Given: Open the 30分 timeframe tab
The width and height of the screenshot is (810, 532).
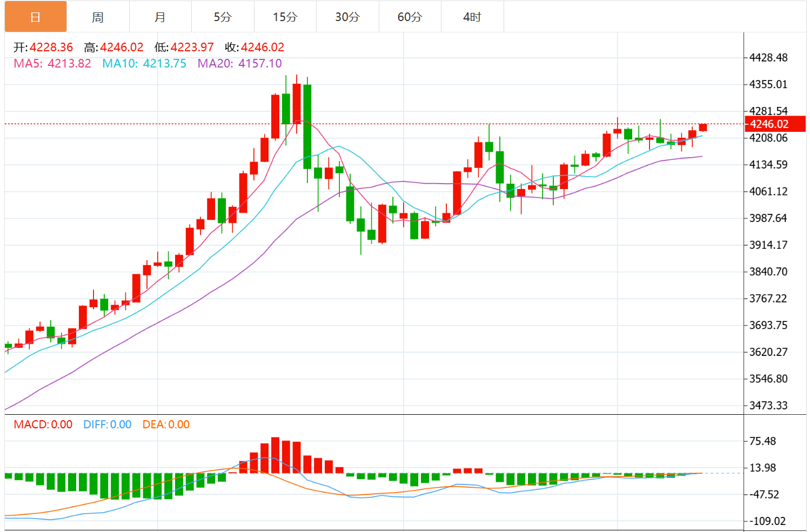Looking at the screenshot, I should 347,17.
